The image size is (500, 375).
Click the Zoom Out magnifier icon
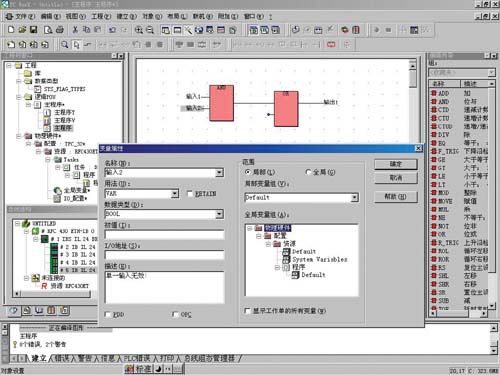pyautogui.click(x=150, y=30)
